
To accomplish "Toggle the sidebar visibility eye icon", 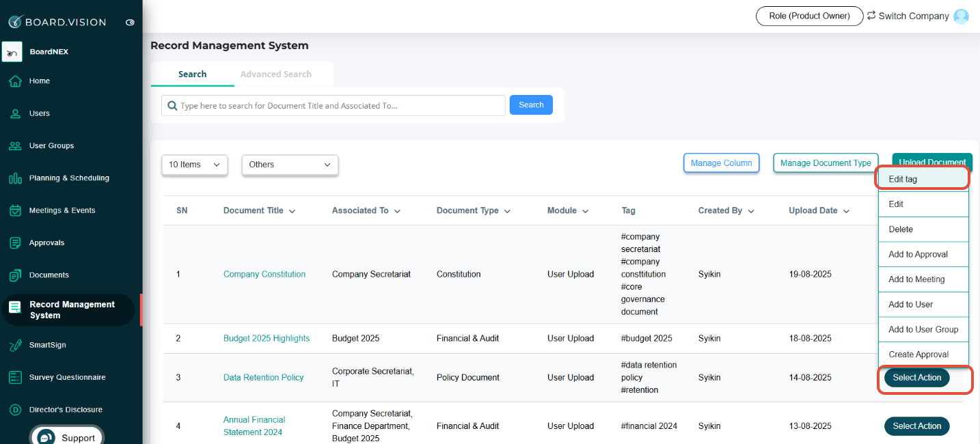I will (130, 23).
